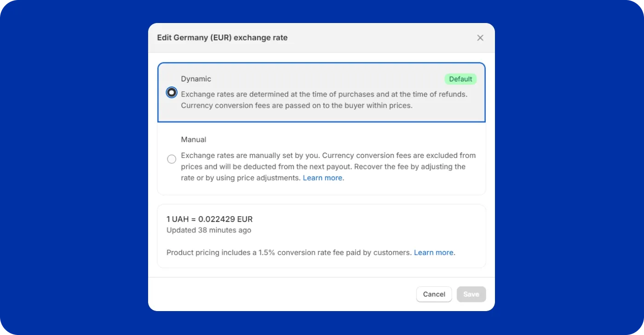Image resolution: width=644 pixels, height=335 pixels.
Task: Click the Cancel button
Action: click(433, 294)
